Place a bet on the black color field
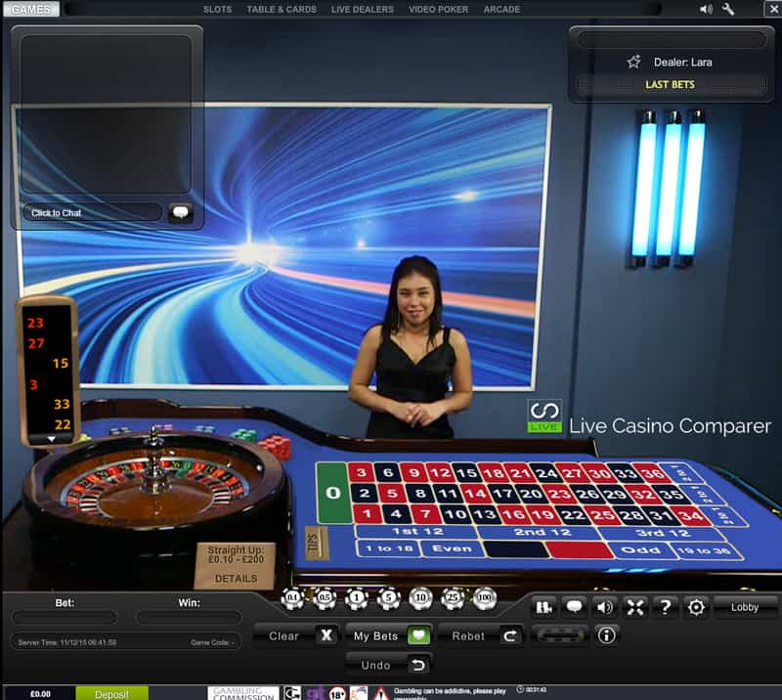Image resolution: width=782 pixels, height=700 pixels. pos(516,549)
